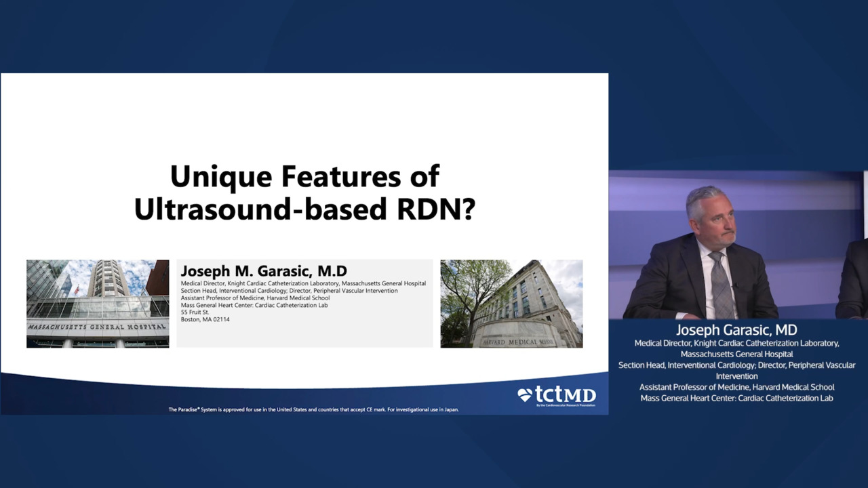The width and height of the screenshot is (868, 488).
Task: Click the address line 'Boston, MA 02114'
Action: [x=205, y=319]
